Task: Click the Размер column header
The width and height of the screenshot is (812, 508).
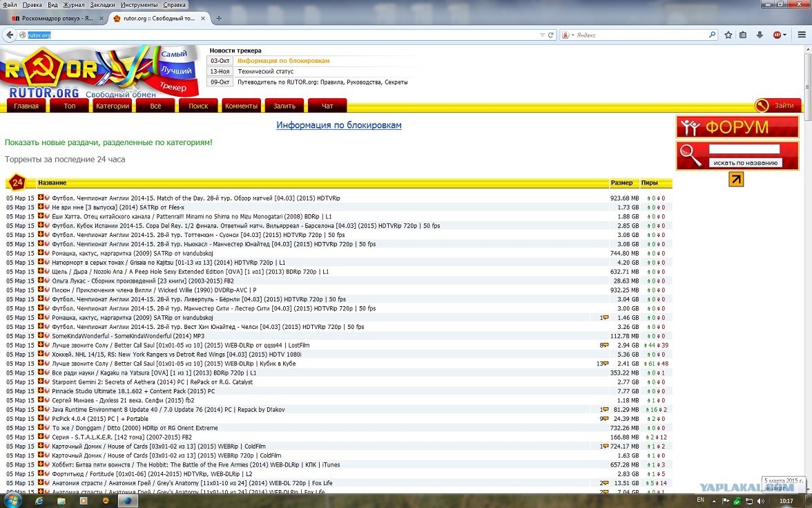Action: (621, 182)
